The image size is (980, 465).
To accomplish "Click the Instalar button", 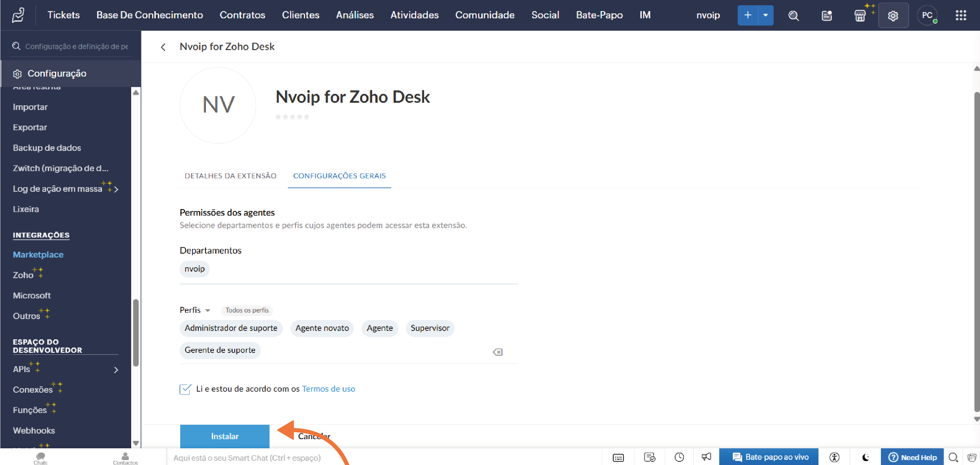I will (224, 436).
